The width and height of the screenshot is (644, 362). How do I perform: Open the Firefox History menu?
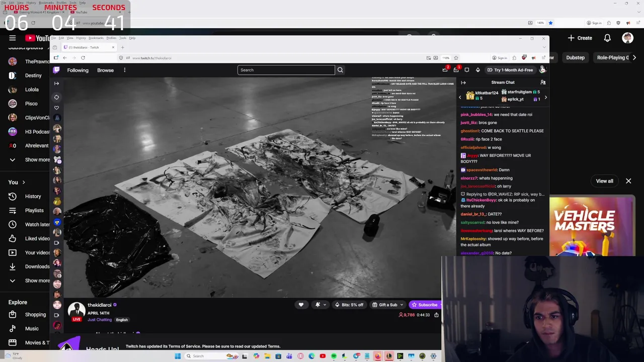80,38
